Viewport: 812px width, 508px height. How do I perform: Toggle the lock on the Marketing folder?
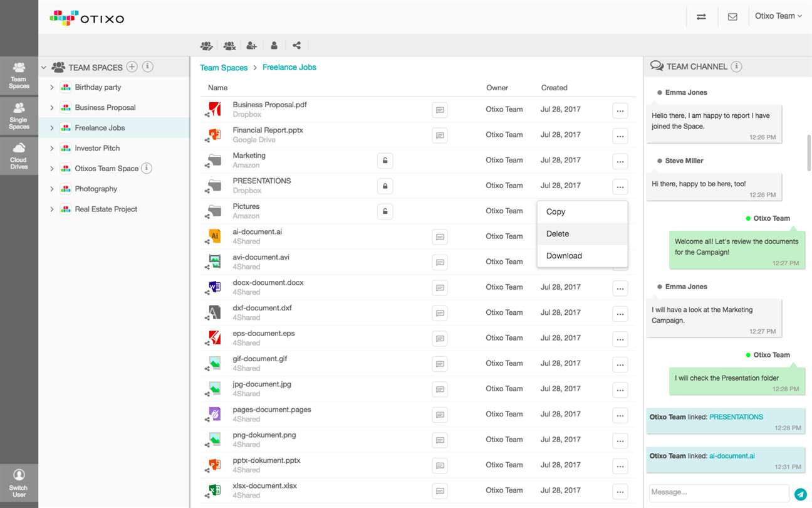(385, 161)
